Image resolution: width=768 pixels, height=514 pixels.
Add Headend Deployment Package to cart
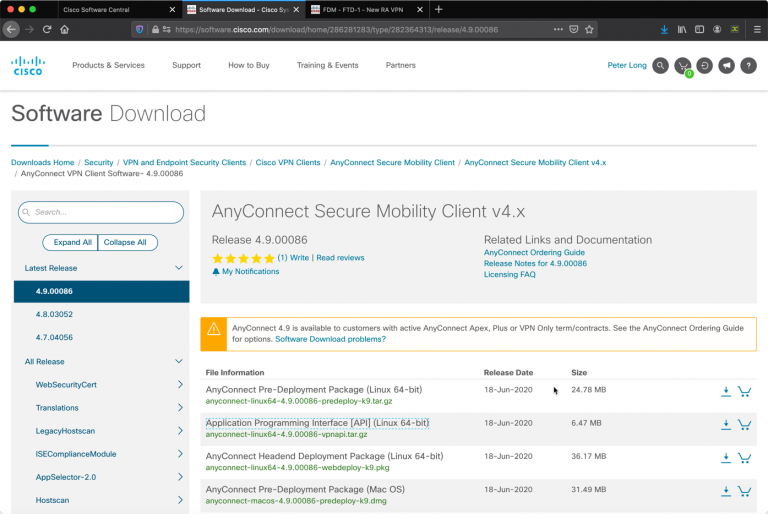tap(744, 458)
